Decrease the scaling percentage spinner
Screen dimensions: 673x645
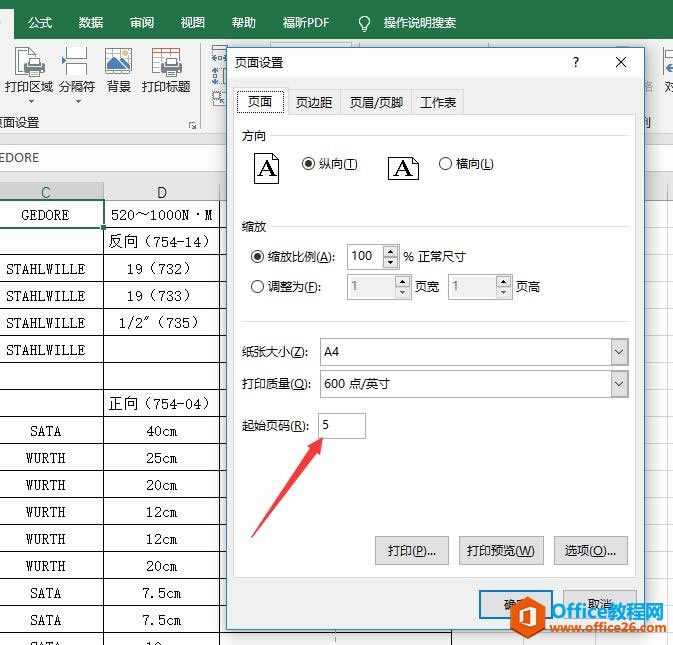390,262
